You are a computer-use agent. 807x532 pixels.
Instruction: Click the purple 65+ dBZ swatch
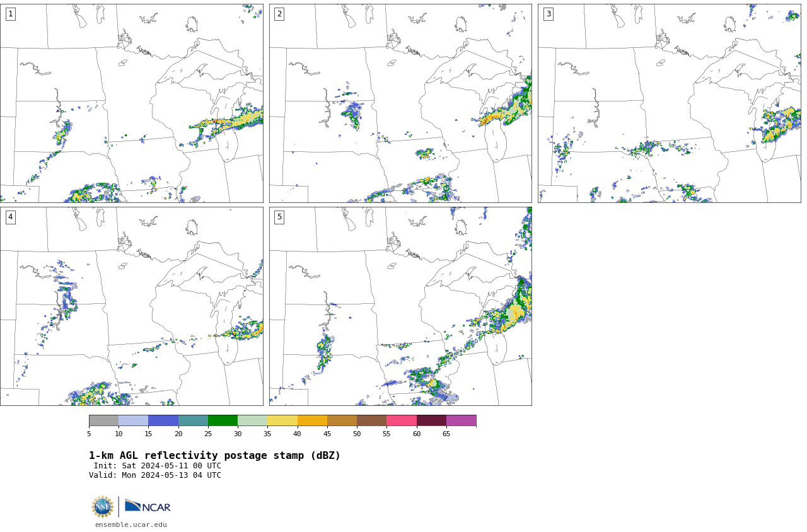point(461,420)
